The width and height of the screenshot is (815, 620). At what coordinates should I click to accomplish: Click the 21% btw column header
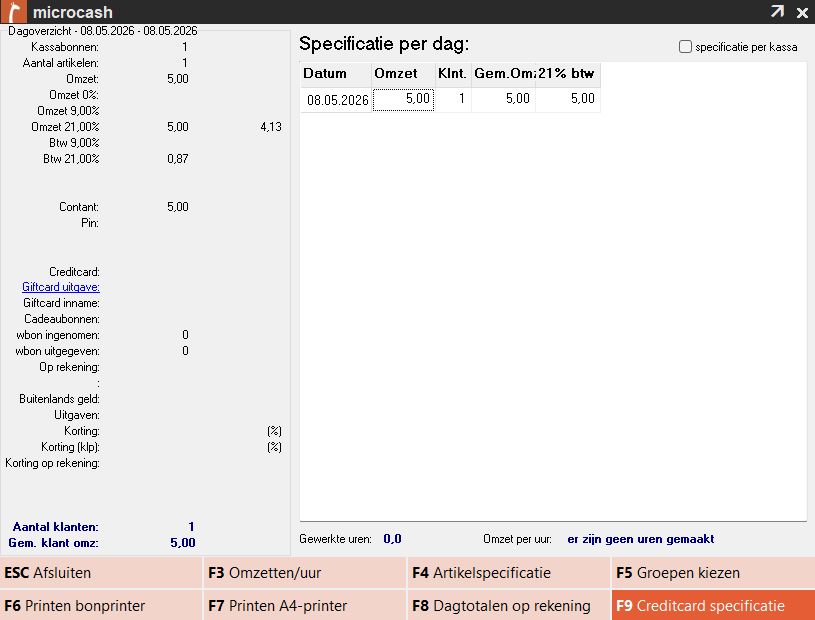(568, 74)
